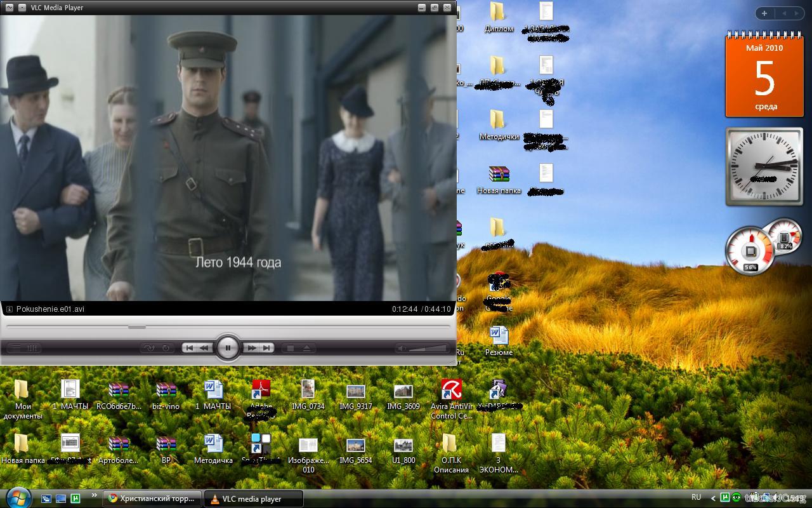
Task: Pause the video with the center button
Action: 228,348
